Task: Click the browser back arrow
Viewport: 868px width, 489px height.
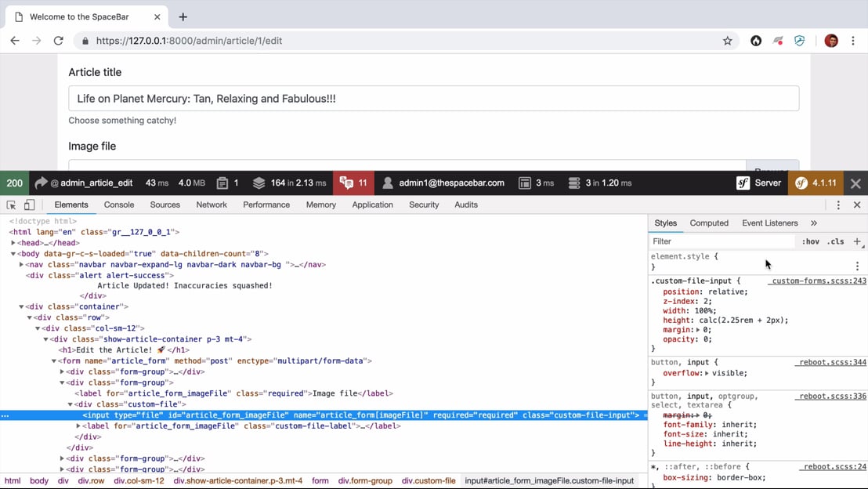Action: tap(15, 41)
